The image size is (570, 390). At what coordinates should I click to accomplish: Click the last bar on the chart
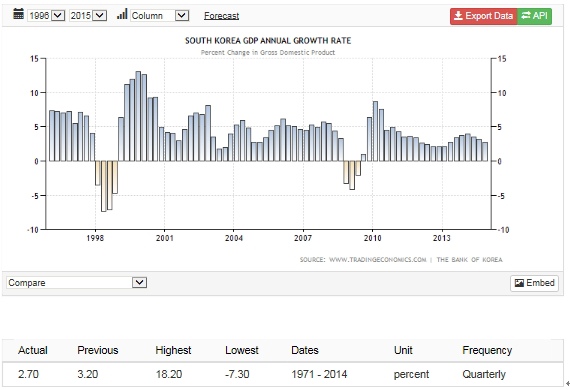(485, 152)
